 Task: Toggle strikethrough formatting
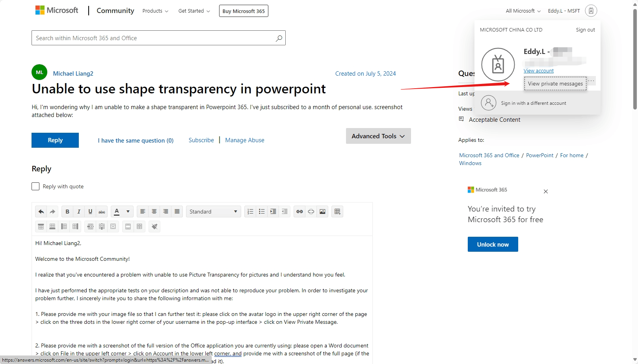(102, 212)
